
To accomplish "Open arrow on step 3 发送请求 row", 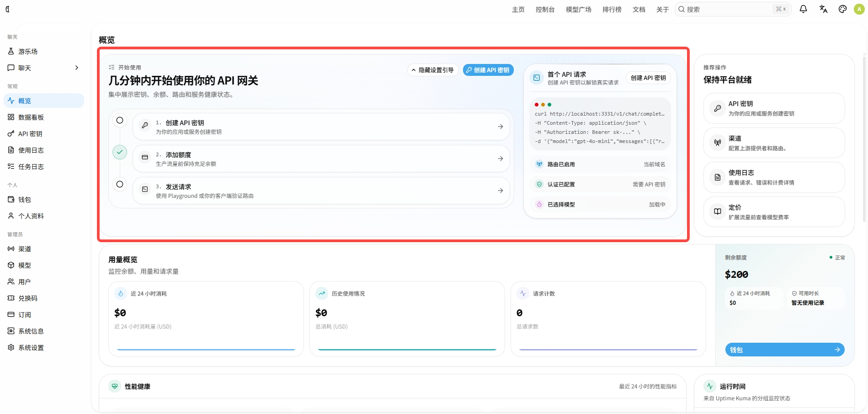I will (x=501, y=191).
